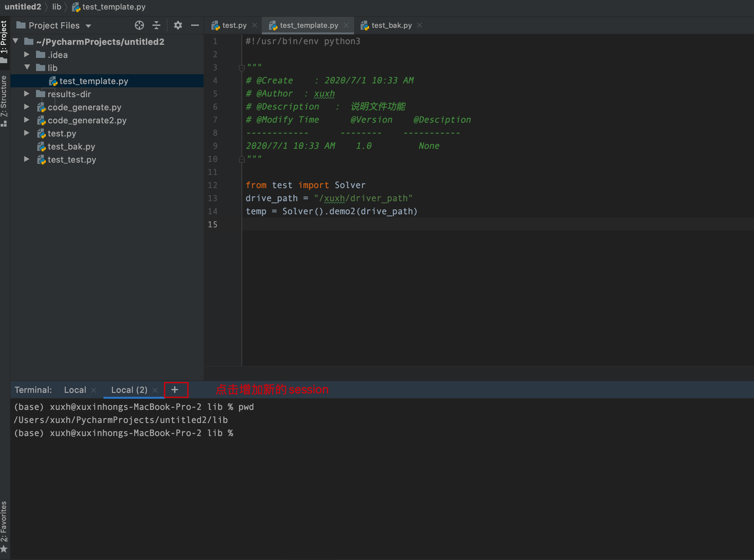The height and width of the screenshot is (560, 754).
Task: Click version 1.0 in docstring
Action: (364, 146)
